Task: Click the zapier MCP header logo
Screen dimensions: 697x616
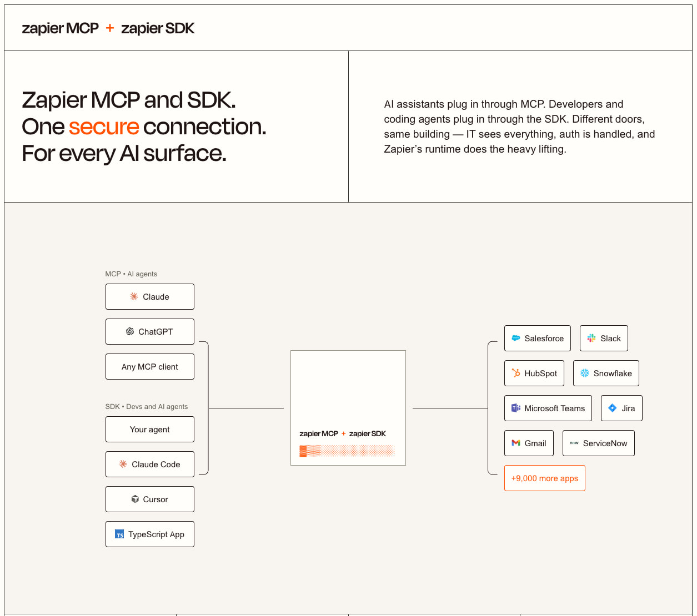Action: (60, 28)
